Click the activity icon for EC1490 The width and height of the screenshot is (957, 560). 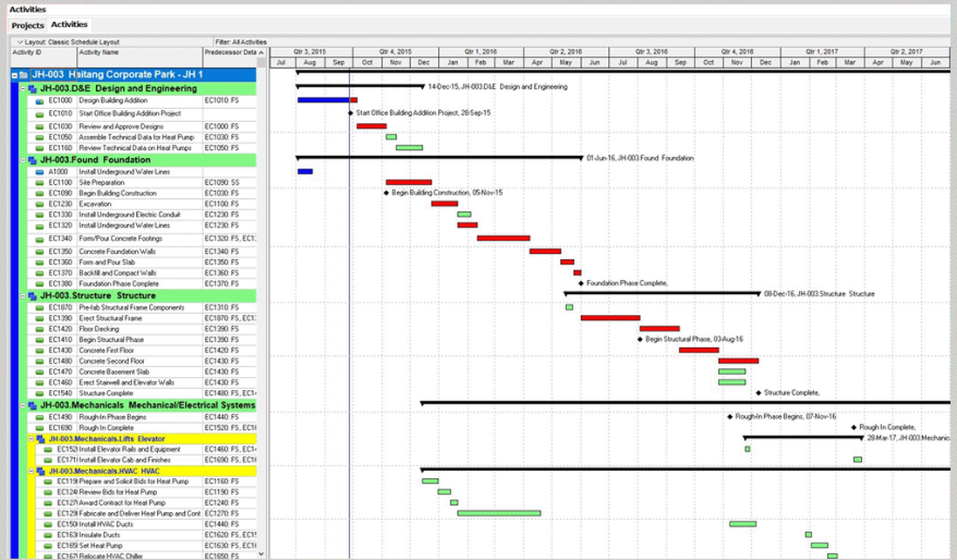(x=39, y=418)
